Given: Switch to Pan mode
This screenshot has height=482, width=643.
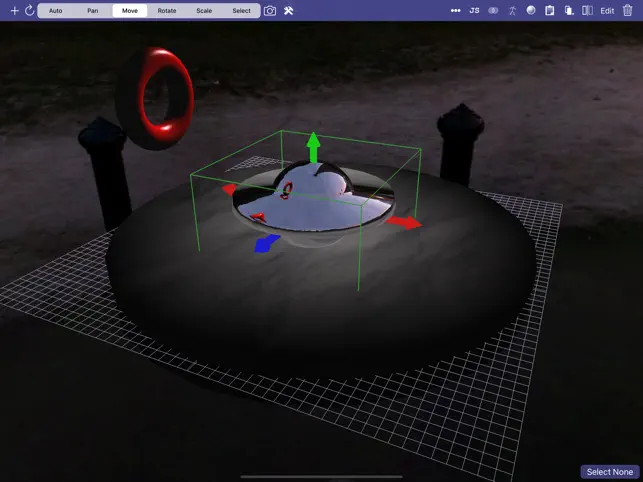Looking at the screenshot, I should 93,11.
